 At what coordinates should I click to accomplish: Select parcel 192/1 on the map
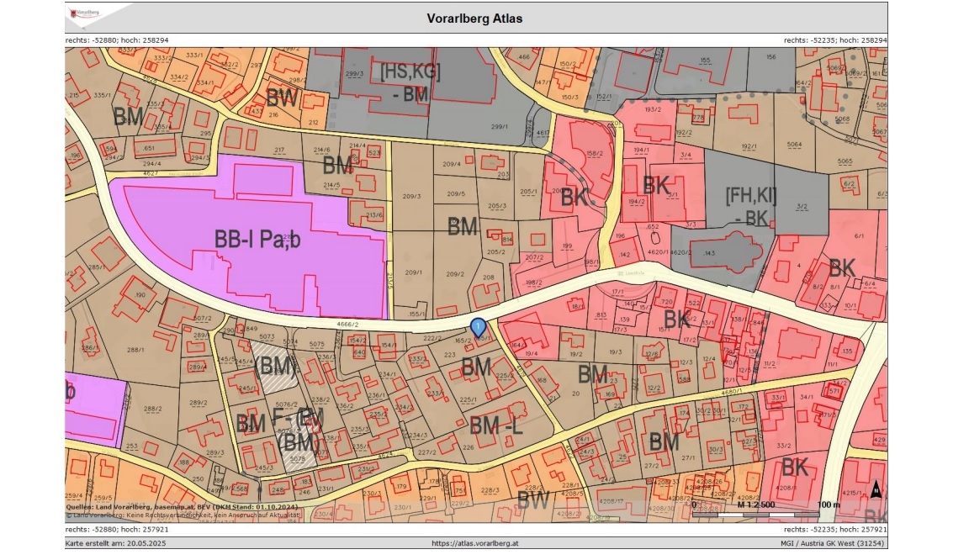point(749,145)
